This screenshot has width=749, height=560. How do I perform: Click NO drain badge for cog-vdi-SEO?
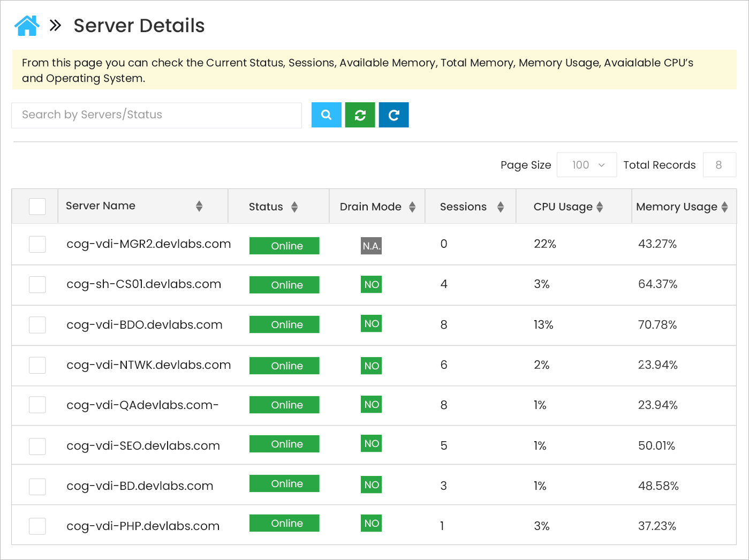click(371, 443)
